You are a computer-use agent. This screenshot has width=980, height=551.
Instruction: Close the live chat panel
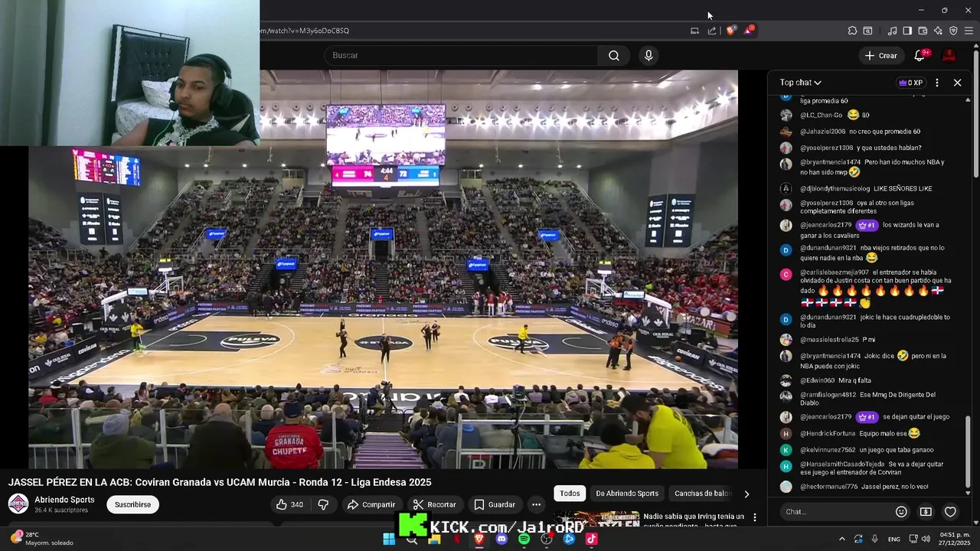click(x=957, y=83)
